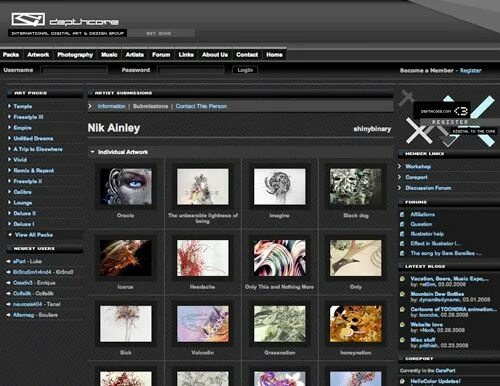
Task: Open the Photography menu item
Action: pos(75,55)
